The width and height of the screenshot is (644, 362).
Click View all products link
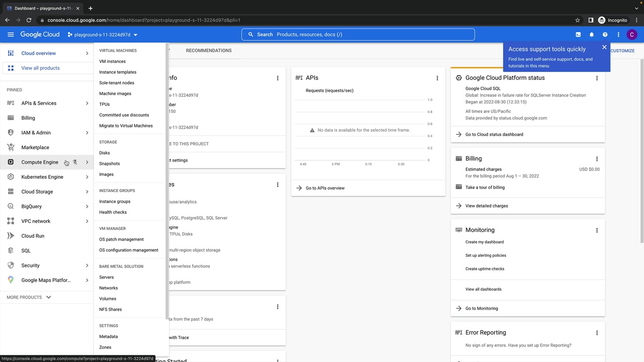pos(40,68)
